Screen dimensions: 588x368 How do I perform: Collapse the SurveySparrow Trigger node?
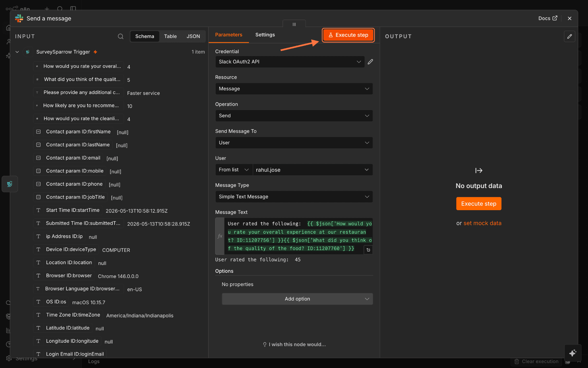click(17, 52)
